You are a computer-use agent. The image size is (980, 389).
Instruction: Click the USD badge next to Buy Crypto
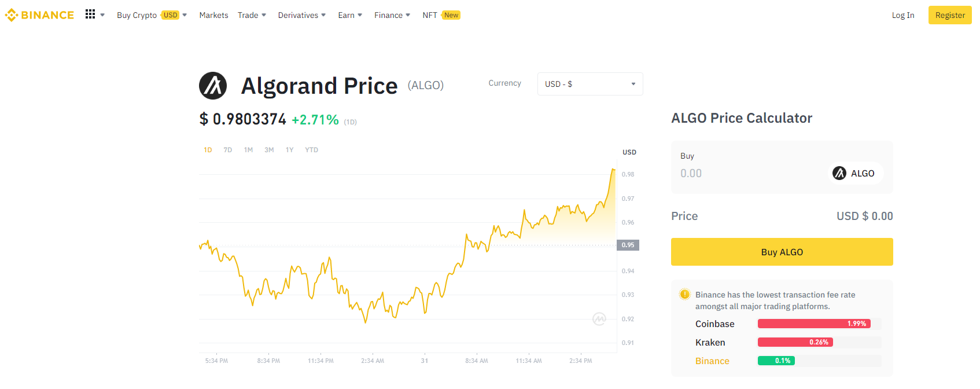pos(171,15)
